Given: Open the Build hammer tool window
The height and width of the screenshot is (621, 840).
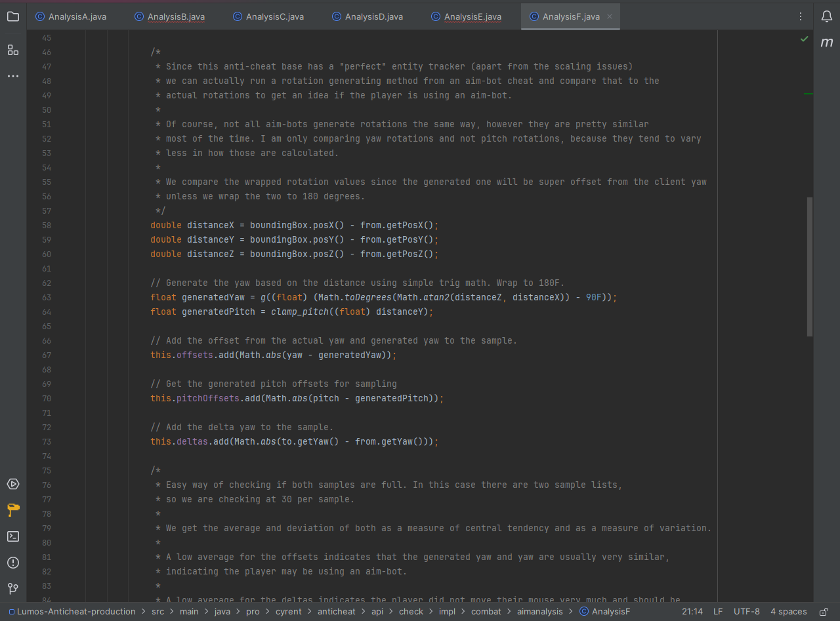Looking at the screenshot, I should 13,510.
